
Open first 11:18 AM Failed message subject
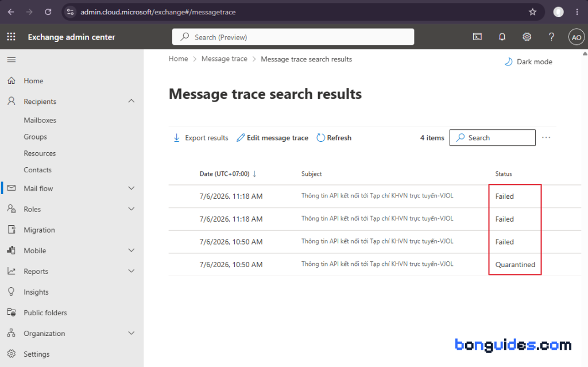click(377, 195)
